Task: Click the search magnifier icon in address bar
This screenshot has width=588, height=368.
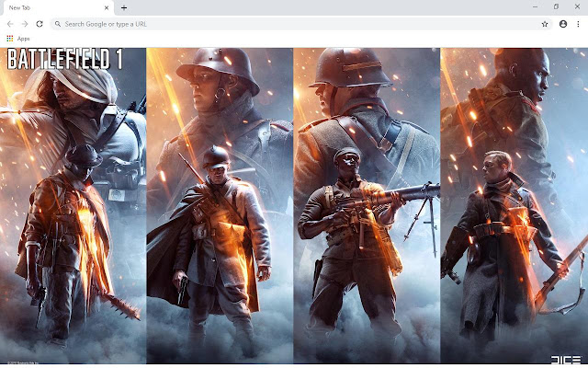Action: (58, 24)
